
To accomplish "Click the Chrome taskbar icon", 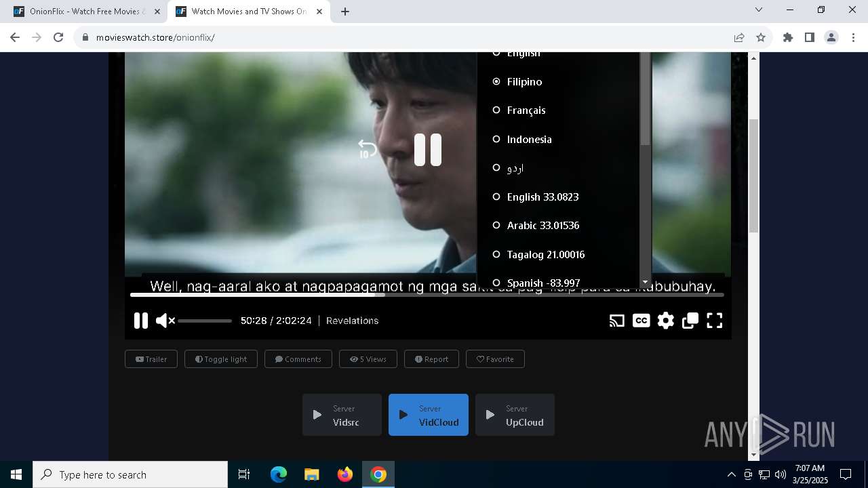I will pos(378,474).
